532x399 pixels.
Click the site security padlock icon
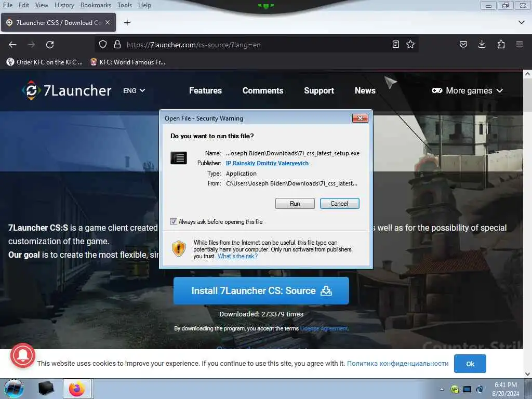tap(117, 45)
